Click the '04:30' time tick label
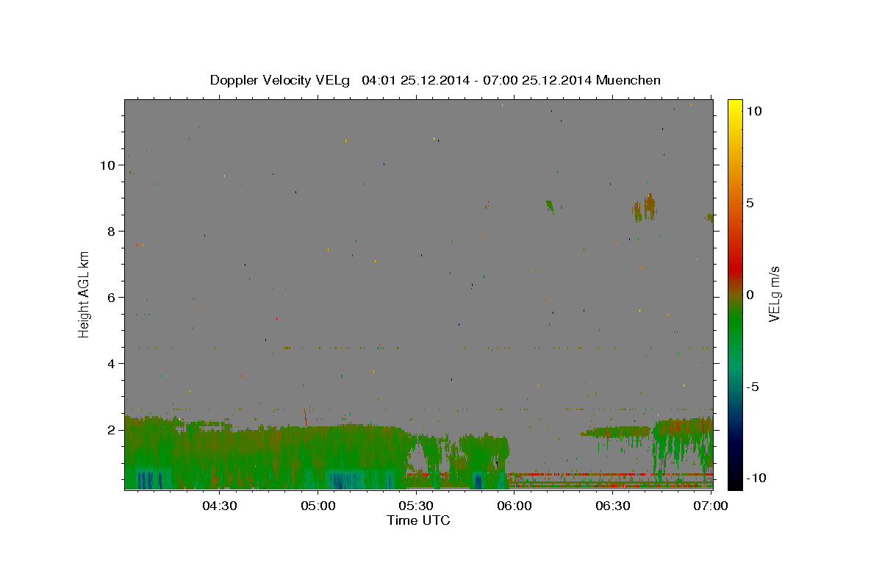 [220, 506]
